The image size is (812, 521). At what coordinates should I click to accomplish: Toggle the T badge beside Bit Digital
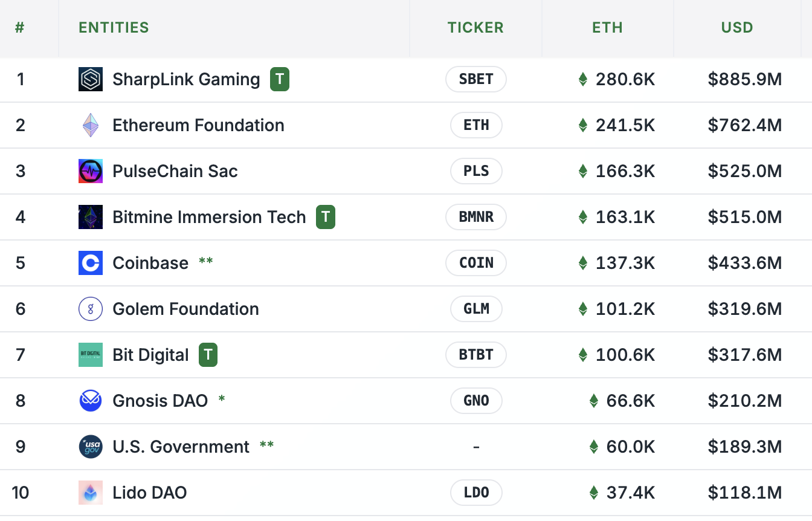pos(208,355)
